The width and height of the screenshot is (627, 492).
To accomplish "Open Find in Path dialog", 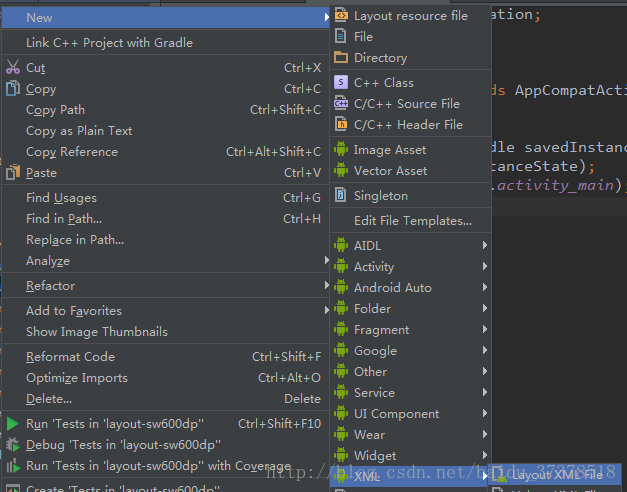I will tap(166, 218).
